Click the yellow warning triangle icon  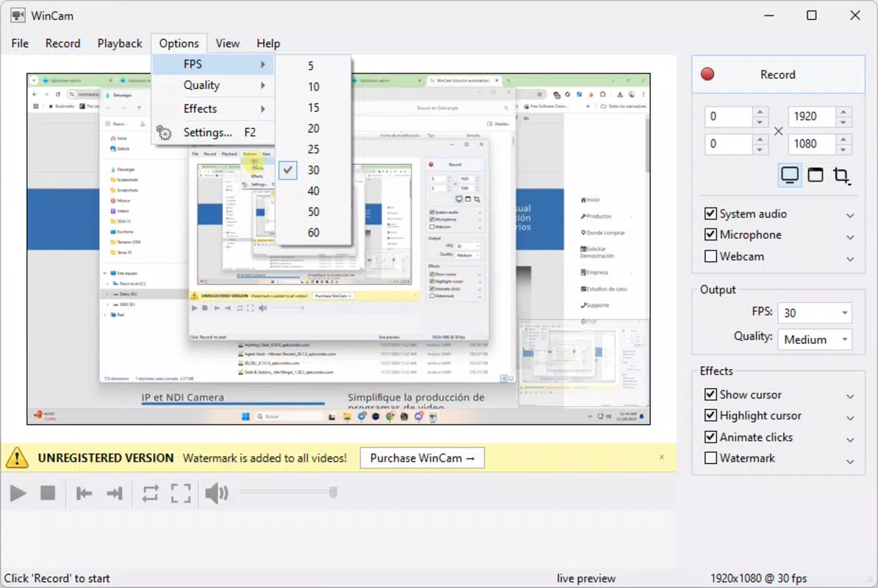point(17,458)
